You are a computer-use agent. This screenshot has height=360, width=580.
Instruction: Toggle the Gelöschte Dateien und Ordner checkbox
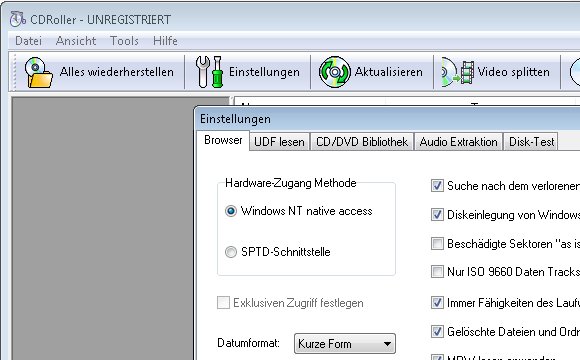coord(437,331)
